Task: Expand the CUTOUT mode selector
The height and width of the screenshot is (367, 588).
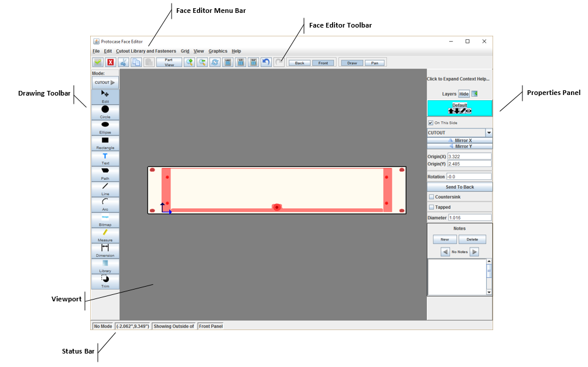Action: (105, 83)
